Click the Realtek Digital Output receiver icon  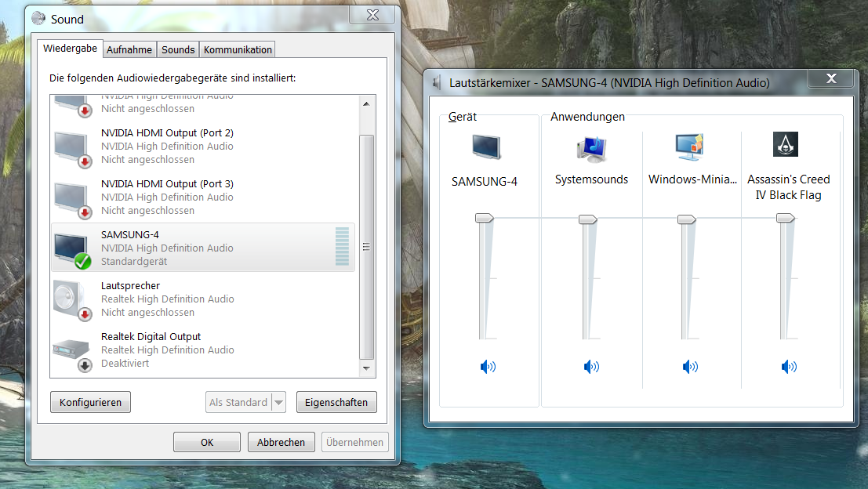tap(72, 354)
